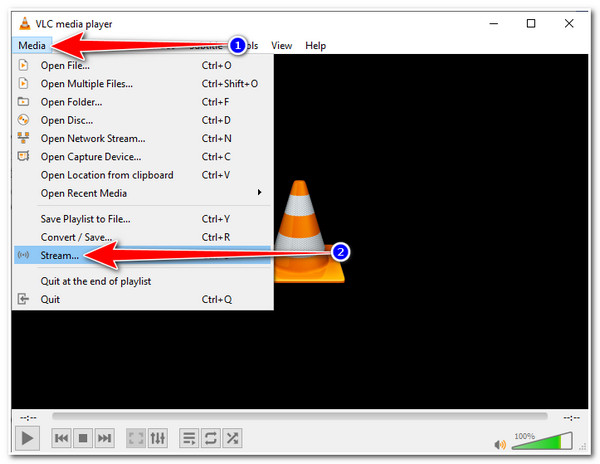
Task: Choose Quit from the Media menu
Action: pos(143,299)
